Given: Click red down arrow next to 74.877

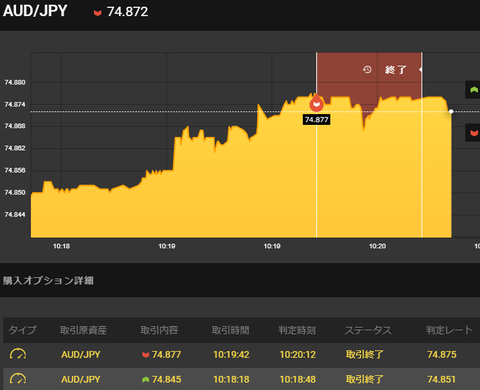Looking at the screenshot, I should tap(145, 355).
